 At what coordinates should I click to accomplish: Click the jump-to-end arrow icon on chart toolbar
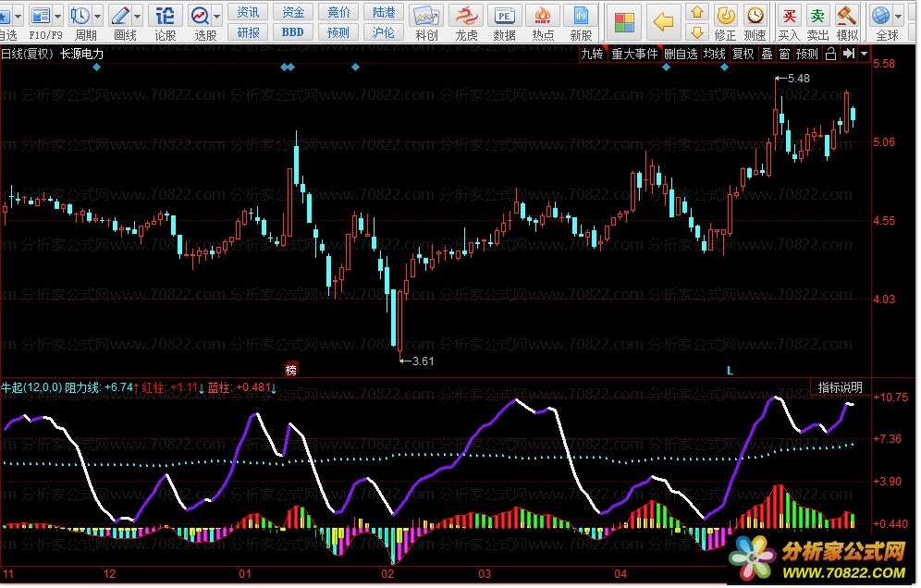click(848, 54)
